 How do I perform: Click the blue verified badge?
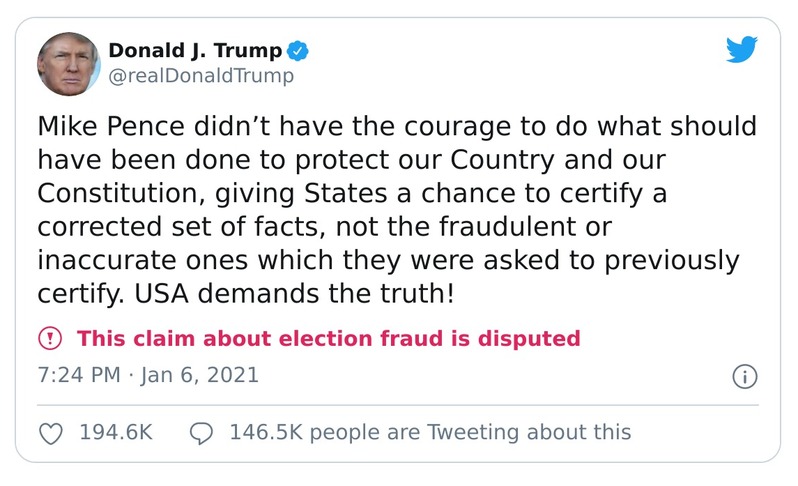298,50
